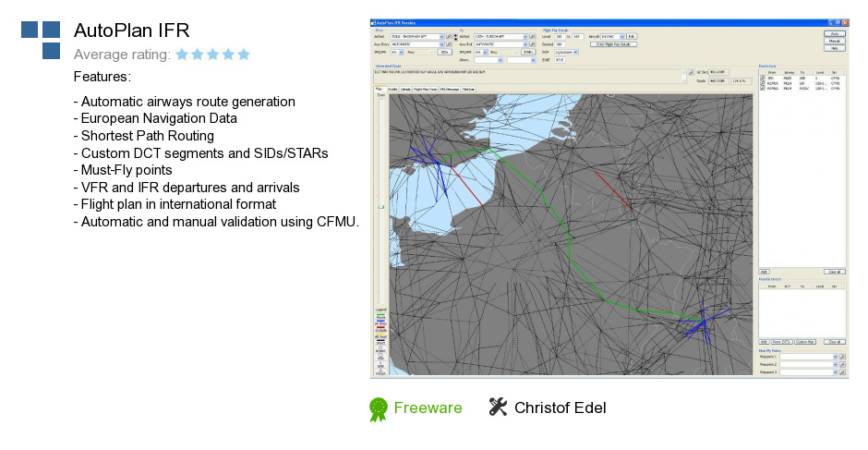Click the first row icon in the Restrictions list
Viewport: 868px width, 450px height.
tap(763, 78)
